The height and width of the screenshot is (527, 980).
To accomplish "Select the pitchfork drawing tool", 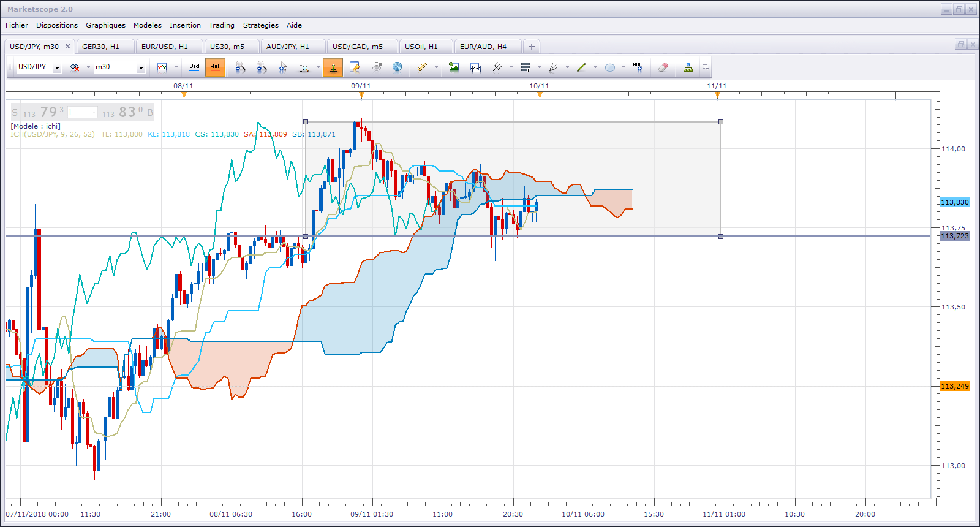I will 497,67.
